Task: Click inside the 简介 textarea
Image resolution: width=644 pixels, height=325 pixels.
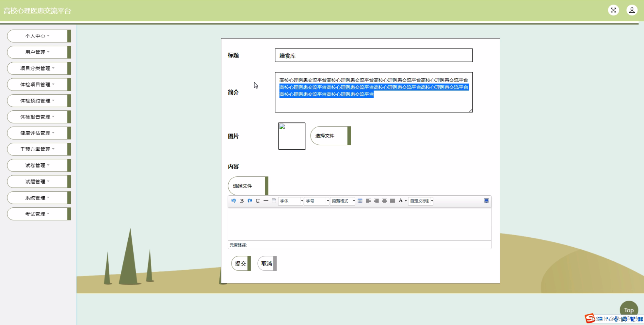Action: pos(374,92)
